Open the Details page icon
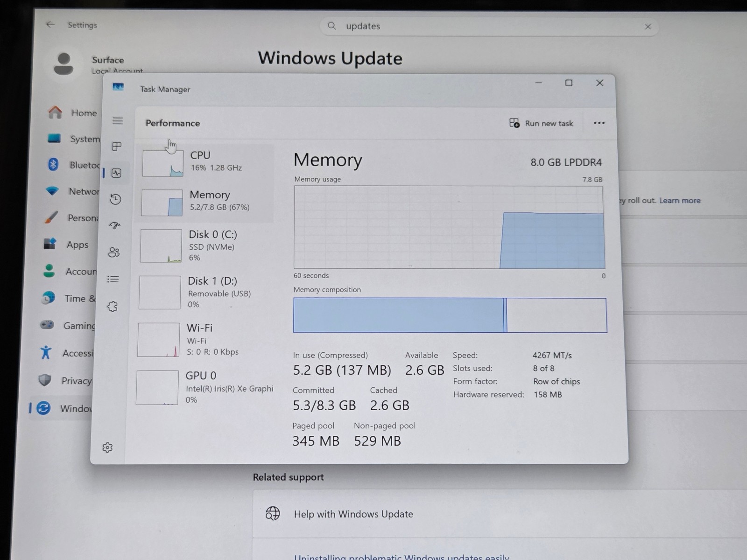 [x=113, y=279]
